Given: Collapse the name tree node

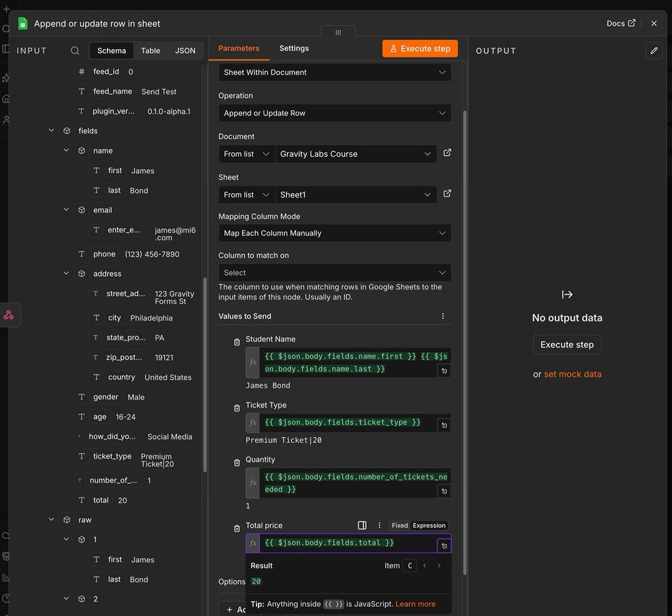Looking at the screenshot, I should click(66, 150).
